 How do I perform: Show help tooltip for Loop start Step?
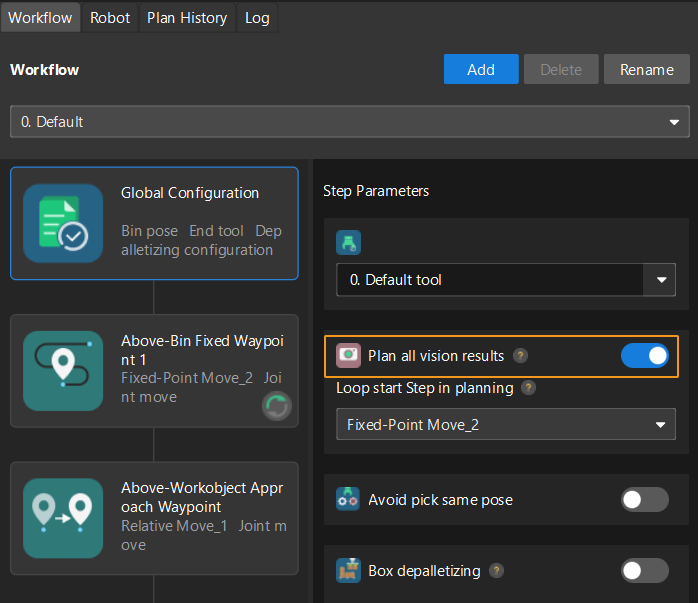tap(529, 388)
